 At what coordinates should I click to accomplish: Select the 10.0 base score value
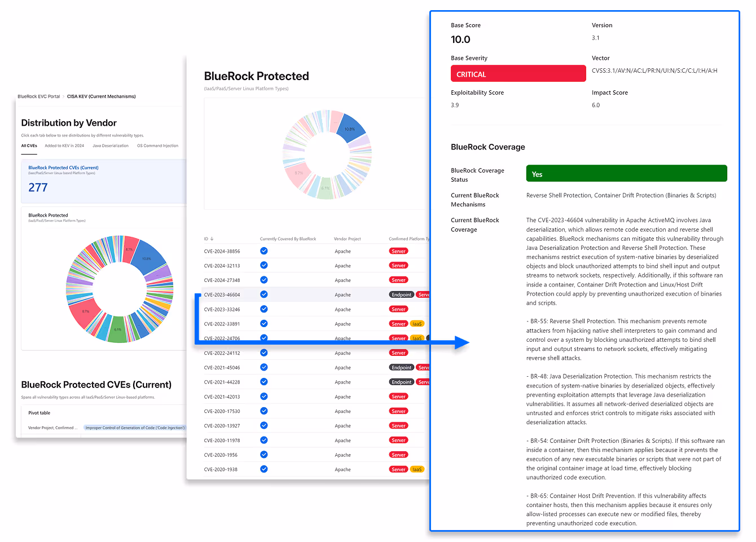coord(460,39)
